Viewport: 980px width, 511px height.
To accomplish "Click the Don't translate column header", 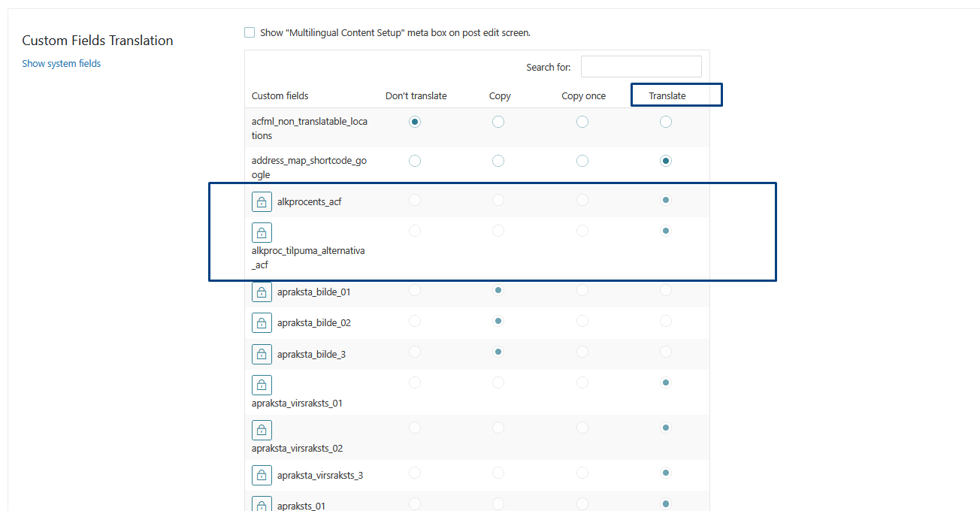I will (416, 95).
